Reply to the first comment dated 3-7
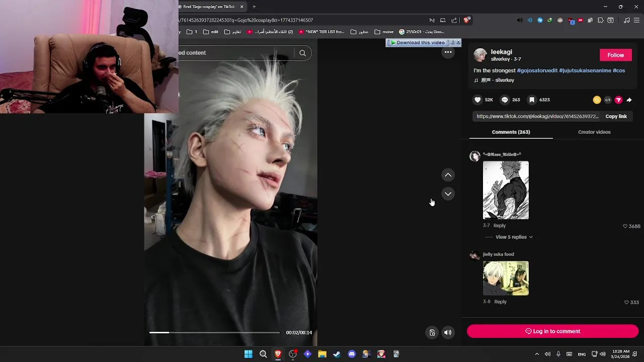The image size is (644, 362). [x=499, y=226]
